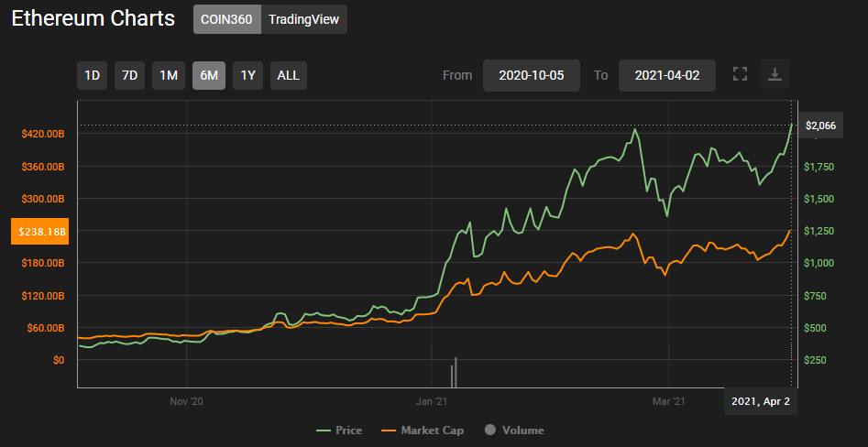Click the $250 price axis label
Viewport: 868px width, 447px height.
click(x=815, y=360)
